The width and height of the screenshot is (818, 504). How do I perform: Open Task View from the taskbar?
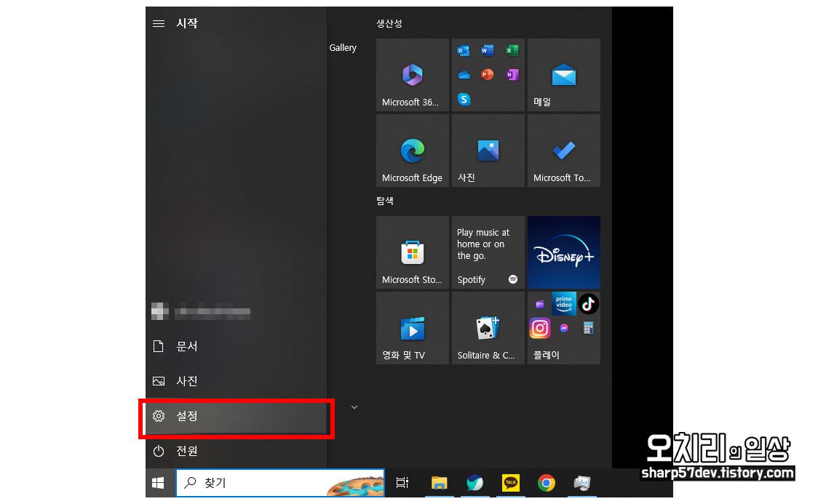click(402, 483)
